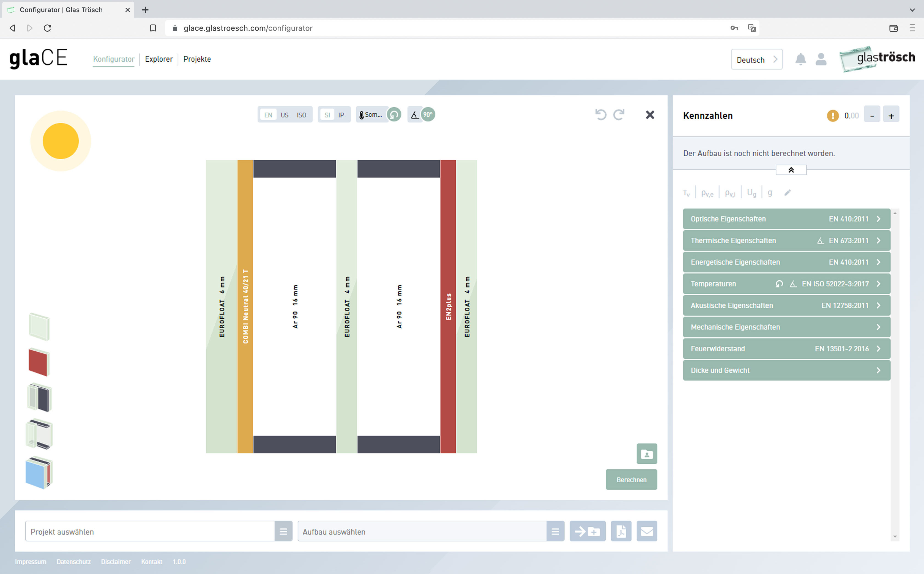Open the browser wallet icon

coord(894,28)
